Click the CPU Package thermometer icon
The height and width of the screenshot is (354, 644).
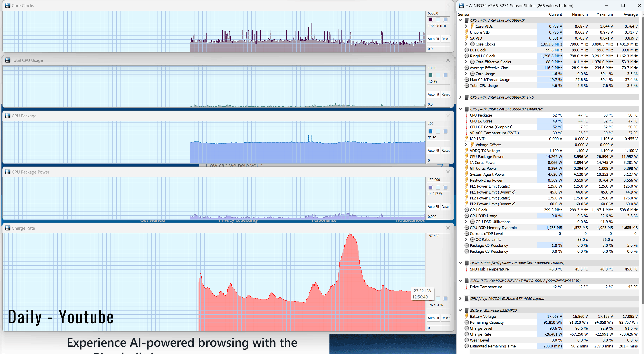point(467,115)
